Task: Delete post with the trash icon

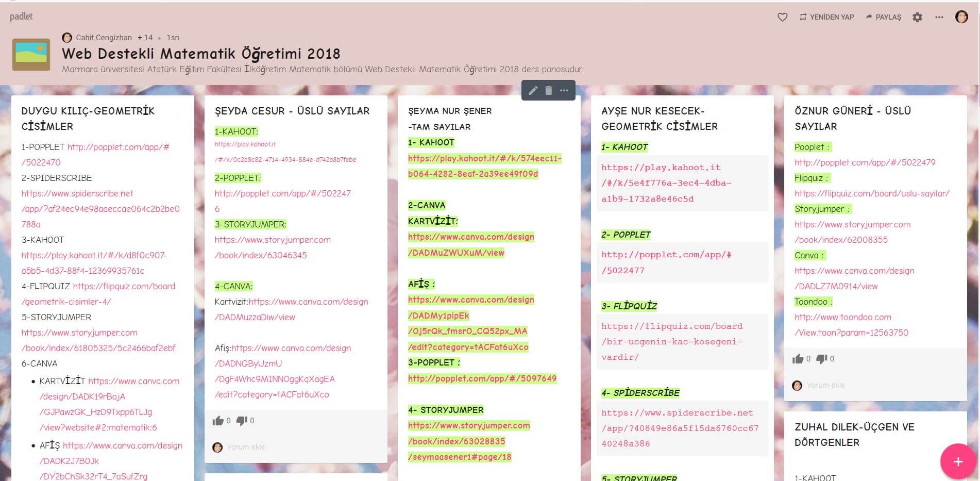Action: 549,91
